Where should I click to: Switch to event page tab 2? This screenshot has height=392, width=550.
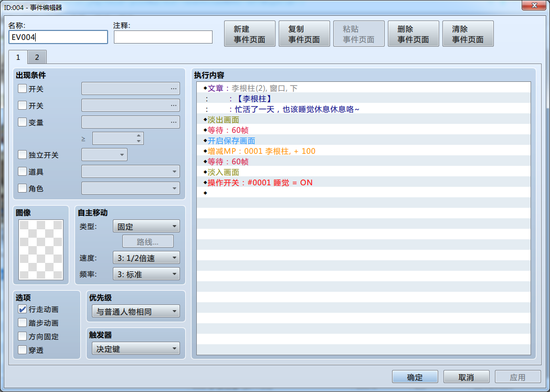[37, 57]
